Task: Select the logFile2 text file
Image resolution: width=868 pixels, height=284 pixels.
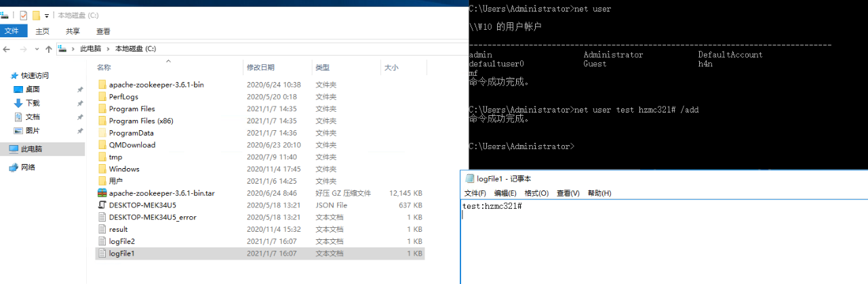Action: point(121,241)
